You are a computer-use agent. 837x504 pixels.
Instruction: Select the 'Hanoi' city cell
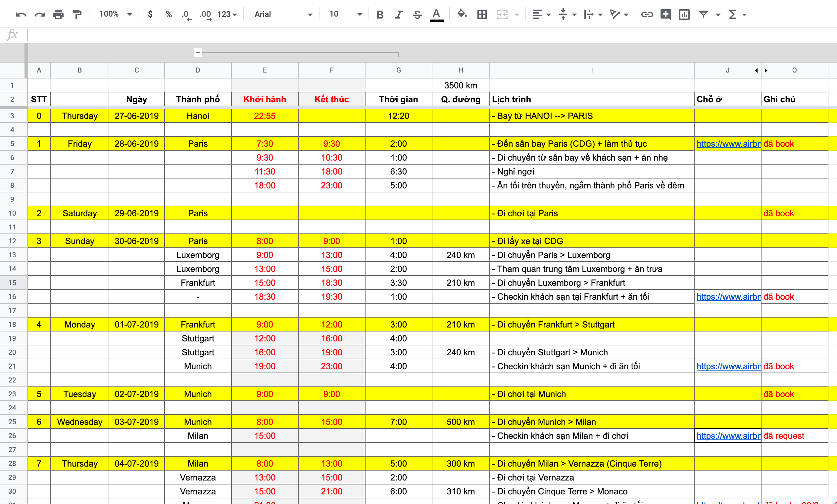coord(198,116)
